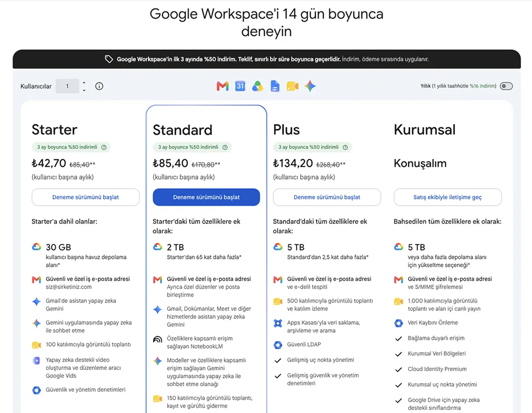Start the Standard plan trial

click(x=206, y=197)
